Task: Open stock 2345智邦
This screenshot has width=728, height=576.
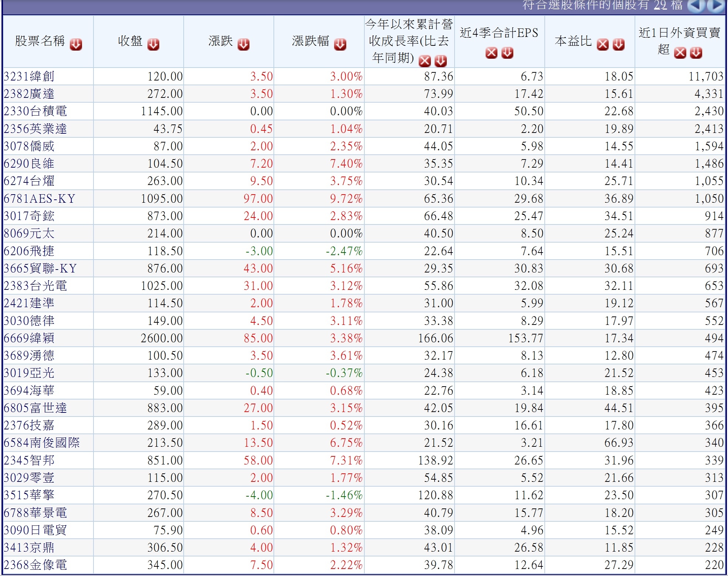Action: 29,460
